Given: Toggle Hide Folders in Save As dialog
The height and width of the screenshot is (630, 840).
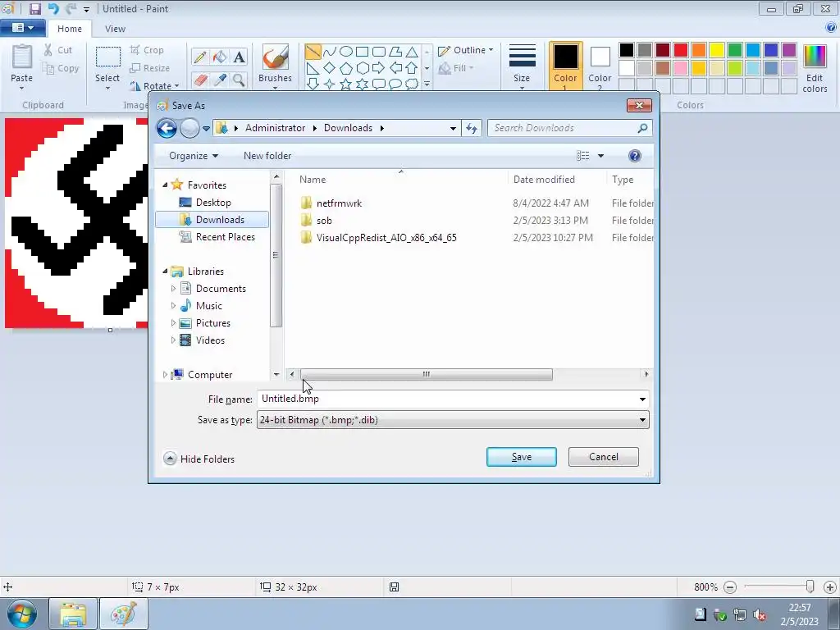Looking at the screenshot, I should pyautogui.click(x=199, y=459).
